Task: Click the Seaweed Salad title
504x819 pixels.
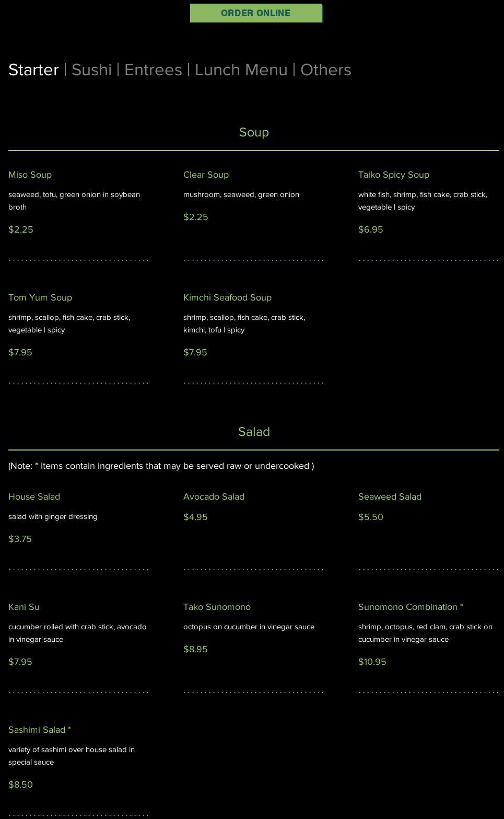Action: point(390,497)
